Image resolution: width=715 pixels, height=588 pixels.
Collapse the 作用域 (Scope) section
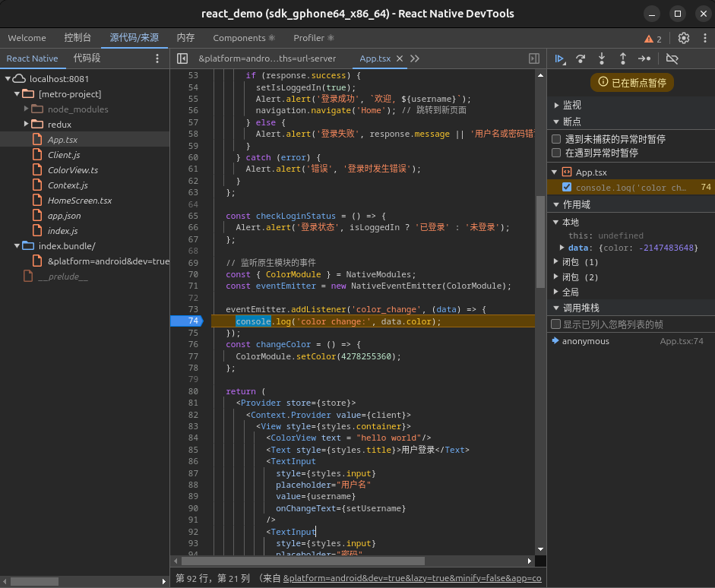pos(556,204)
